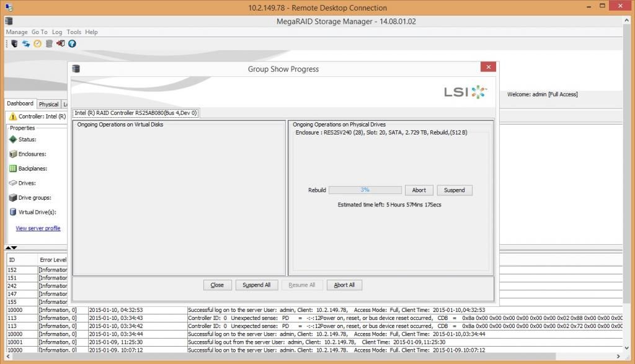This screenshot has width=635, height=364.
Task: Click the Welcome: admin [Full Access] text
Action: click(x=542, y=94)
